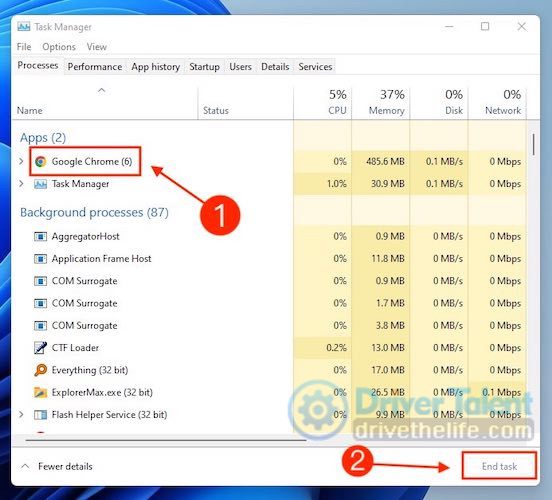Click the AggregatorHost process icon
This screenshot has height=500, width=552.
pyautogui.click(x=40, y=236)
